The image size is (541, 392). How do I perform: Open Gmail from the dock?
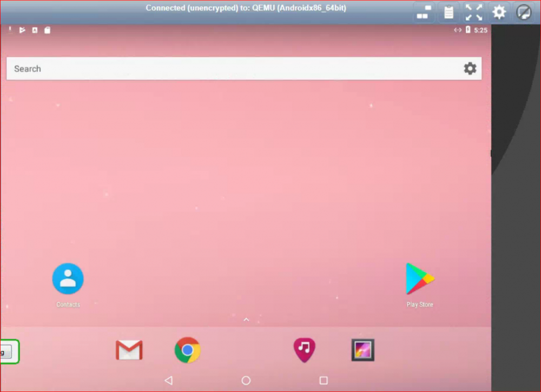pyautogui.click(x=129, y=350)
